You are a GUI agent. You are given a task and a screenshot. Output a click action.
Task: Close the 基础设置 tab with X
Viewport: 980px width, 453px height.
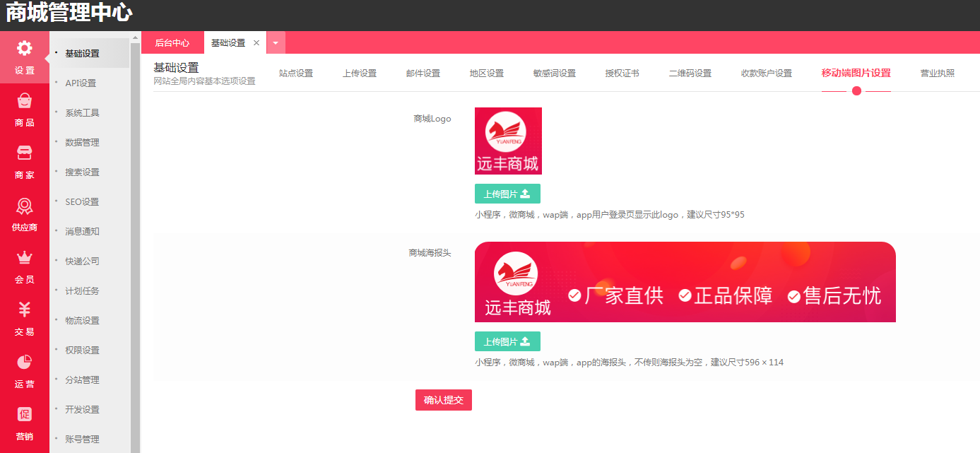tap(256, 42)
